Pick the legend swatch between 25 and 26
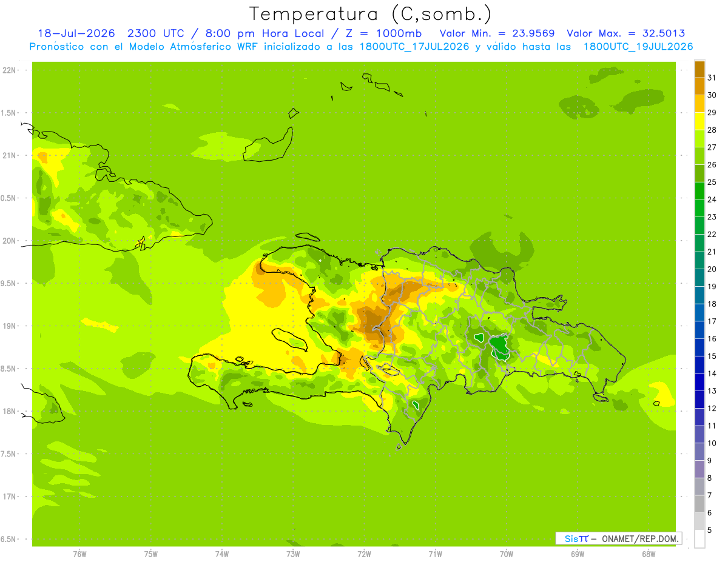Screen dimensions: 728x562 pos(699,173)
